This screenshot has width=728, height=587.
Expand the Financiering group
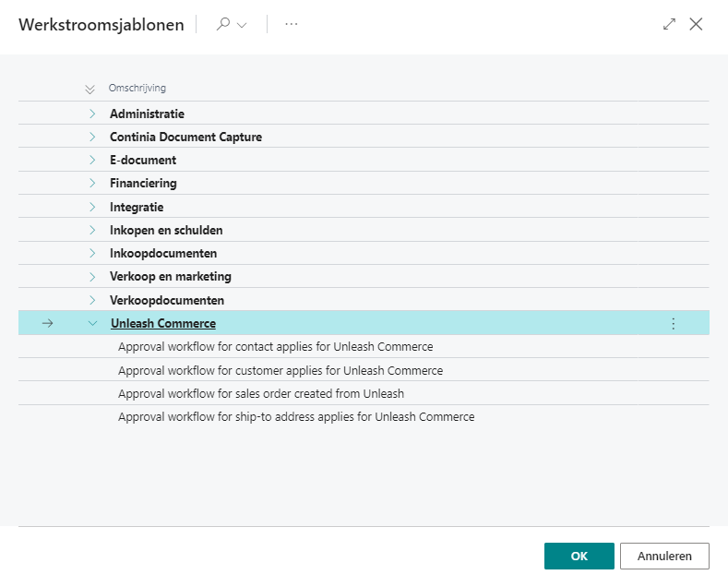point(92,184)
